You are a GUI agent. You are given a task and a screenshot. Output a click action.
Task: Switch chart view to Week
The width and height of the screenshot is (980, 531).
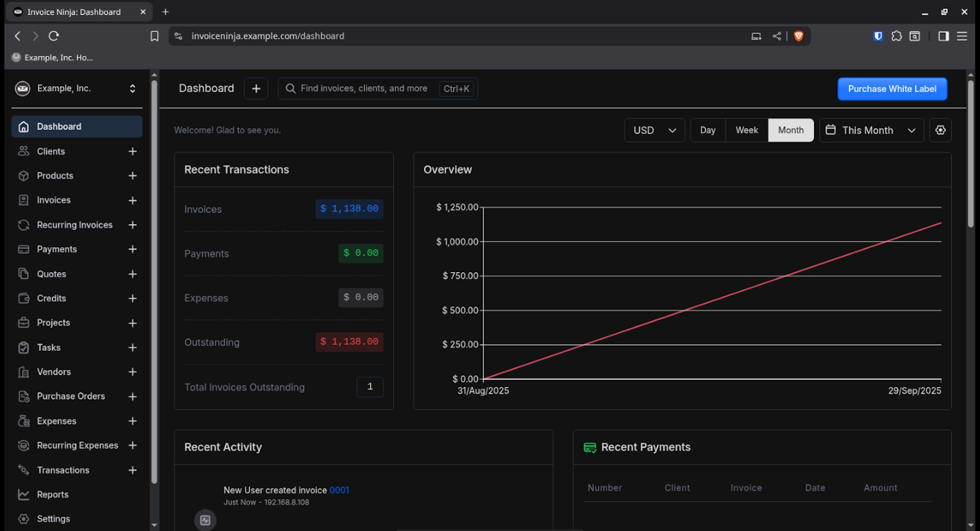tap(746, 130)
